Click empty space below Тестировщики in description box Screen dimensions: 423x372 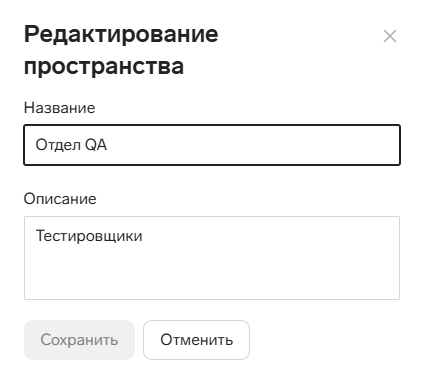[x=212, y=273]
